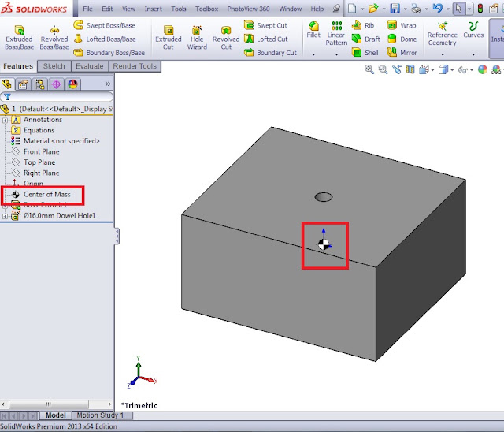The image size is (504, 432).
Task: Expand the Ø16.0mm Dowel Hole1 feature
Action: click(x=5, y=217)
